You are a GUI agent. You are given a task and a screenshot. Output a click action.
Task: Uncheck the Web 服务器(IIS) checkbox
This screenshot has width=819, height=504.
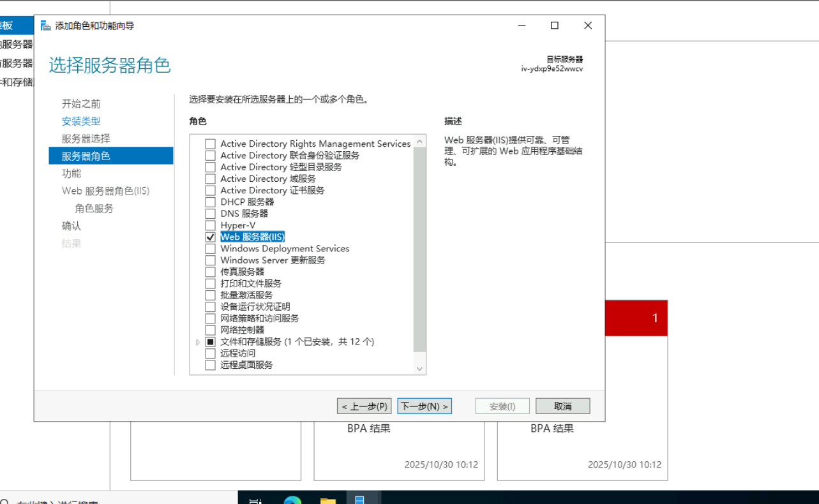[210, 237]
